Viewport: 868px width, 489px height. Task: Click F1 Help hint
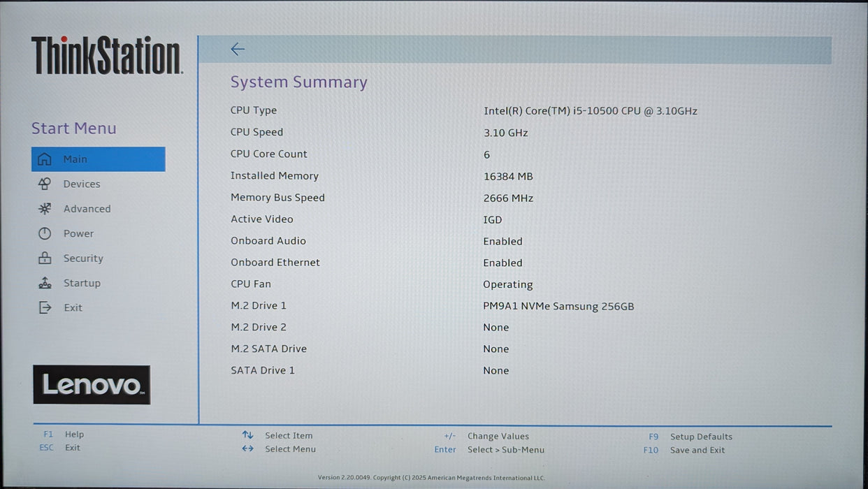pos(64,435)
